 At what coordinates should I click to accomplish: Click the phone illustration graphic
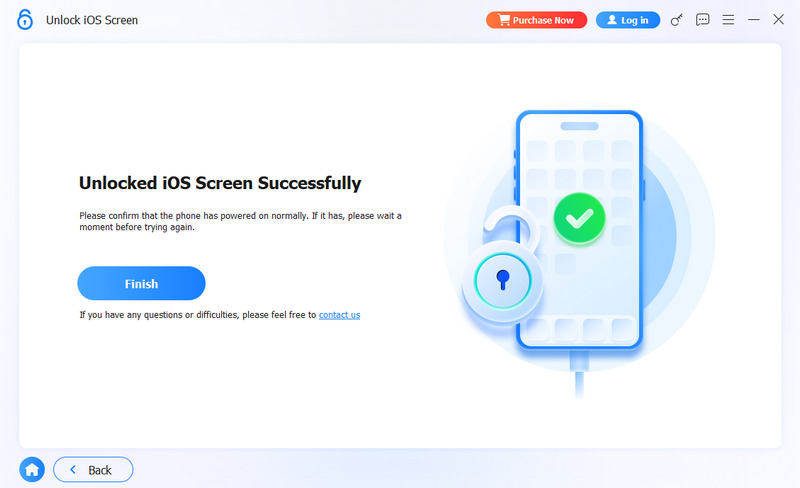coord(580,230)
